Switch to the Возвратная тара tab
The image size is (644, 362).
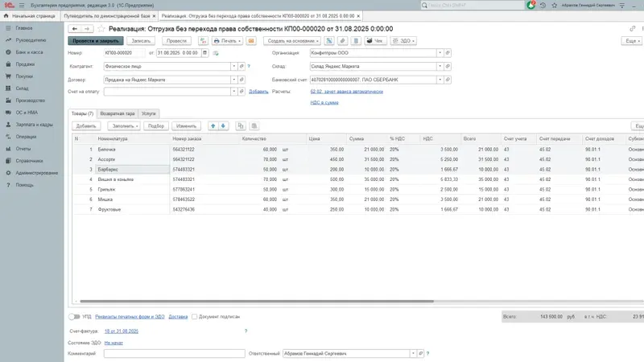pyautogui.click(x=118, y=113)
